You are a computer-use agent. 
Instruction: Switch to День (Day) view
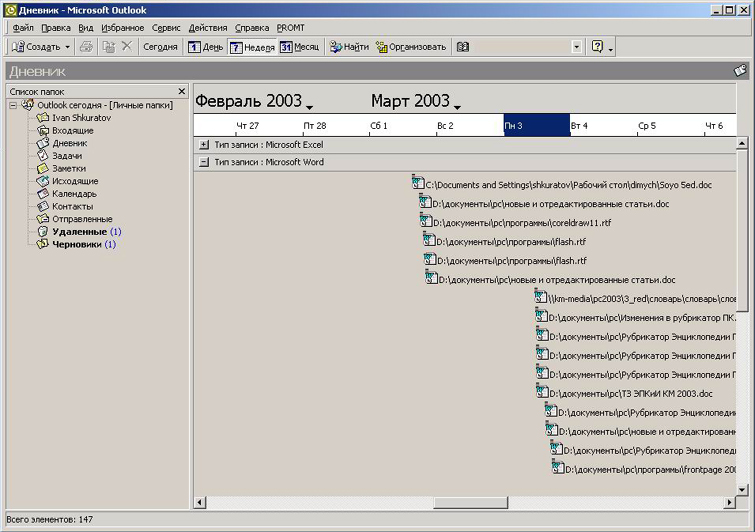pyautogui.click(x=206, y=47)
